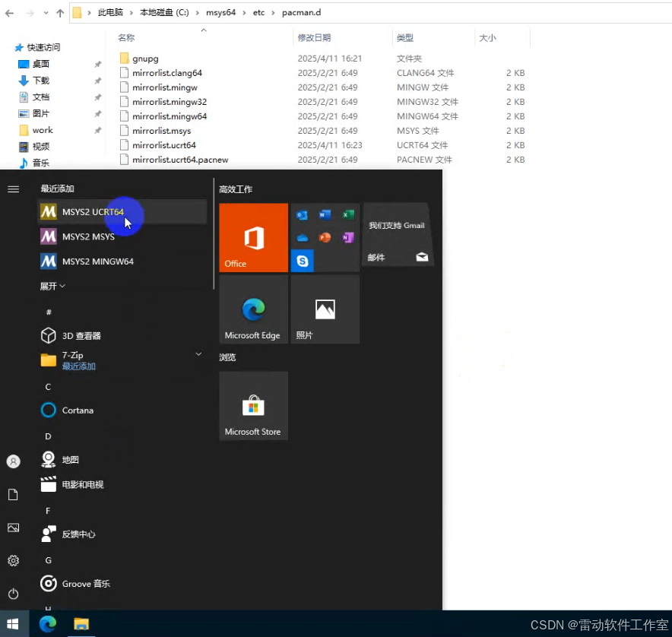Viewport: 672px width, 637px height.
Task: Expand the Start hamburger menu
Action: tap(13, 189)
